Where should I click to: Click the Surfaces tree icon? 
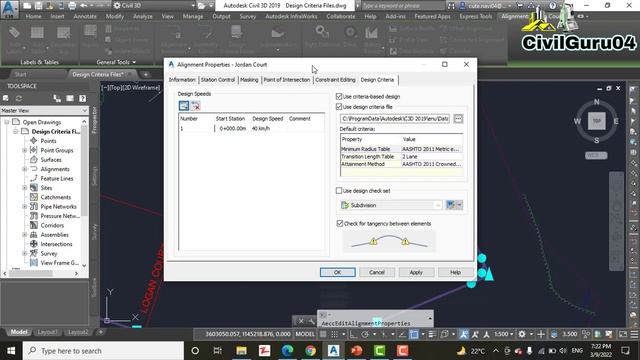tap(34, 159)
